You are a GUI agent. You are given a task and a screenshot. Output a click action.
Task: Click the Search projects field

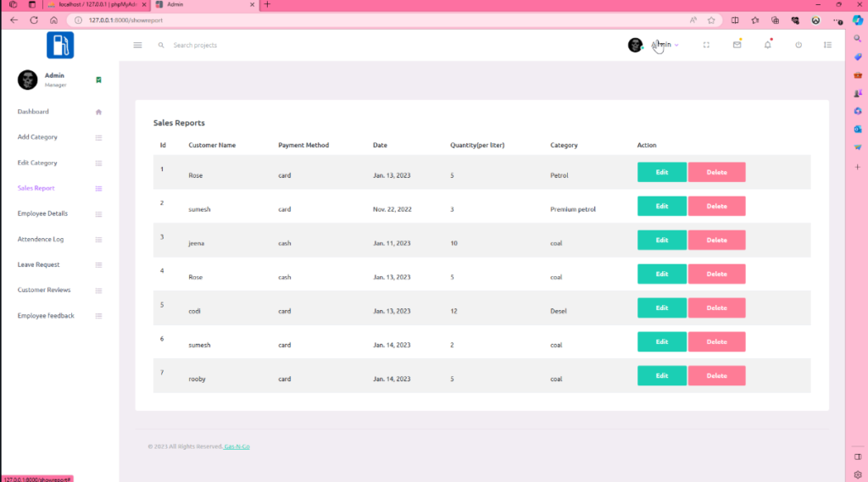pos(195,46)
